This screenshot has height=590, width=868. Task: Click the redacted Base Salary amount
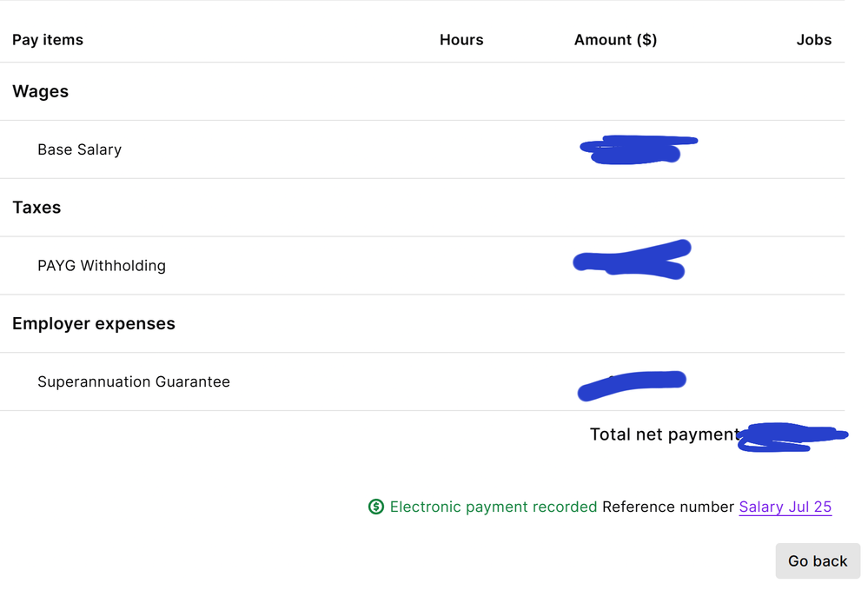click(x=634, y=150)
